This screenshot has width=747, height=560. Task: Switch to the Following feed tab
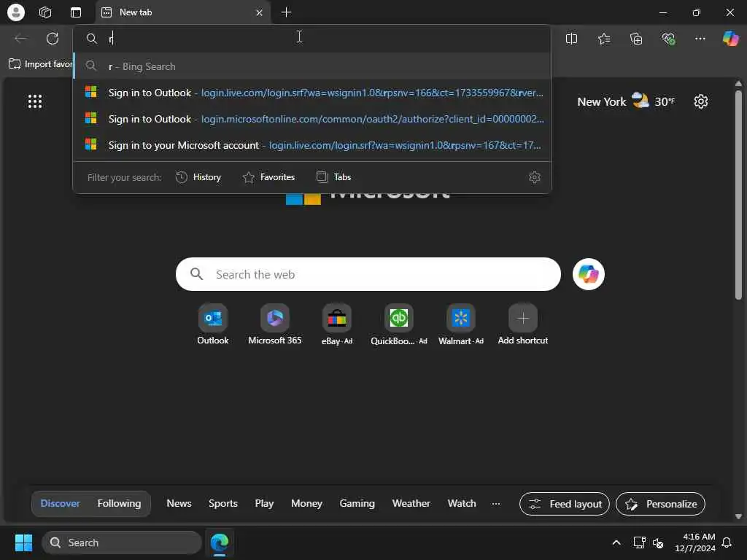click(119, 503)
